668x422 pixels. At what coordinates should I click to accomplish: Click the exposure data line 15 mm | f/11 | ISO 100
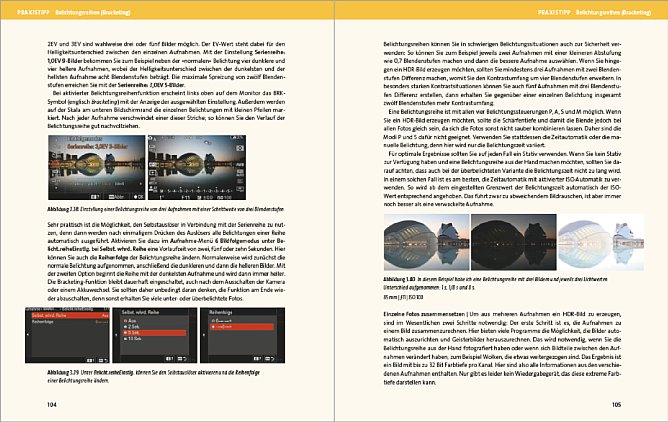[x=403, y=297]
